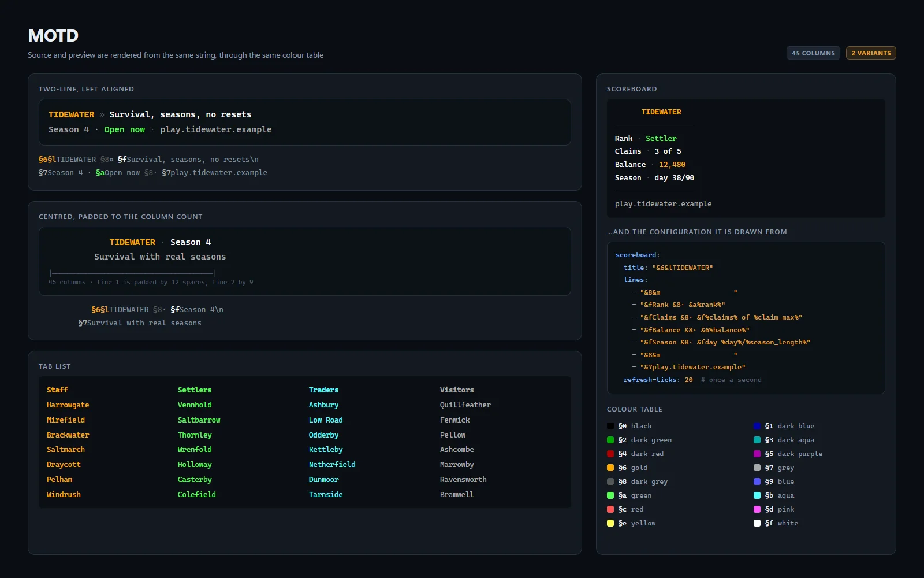Click the Balance value 12,480
This screenshot has width=924, height=578.
pyautogui.click(x=672, y=165)
